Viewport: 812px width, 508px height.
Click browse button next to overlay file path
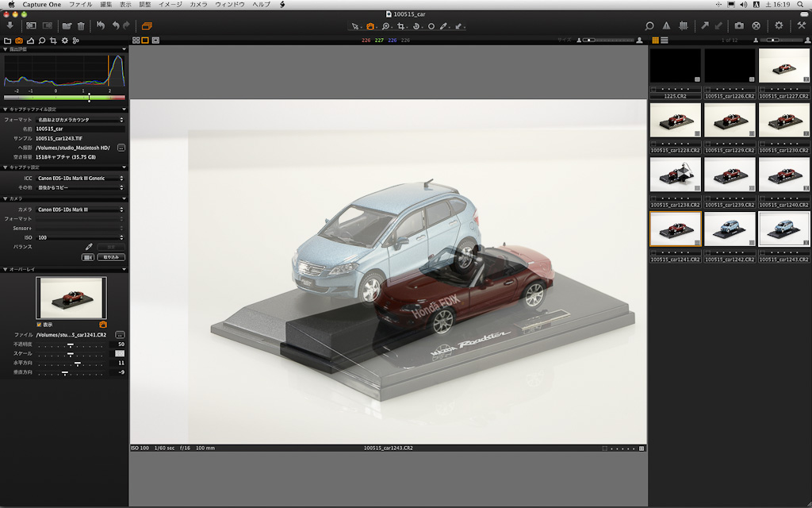click(120, 334)
